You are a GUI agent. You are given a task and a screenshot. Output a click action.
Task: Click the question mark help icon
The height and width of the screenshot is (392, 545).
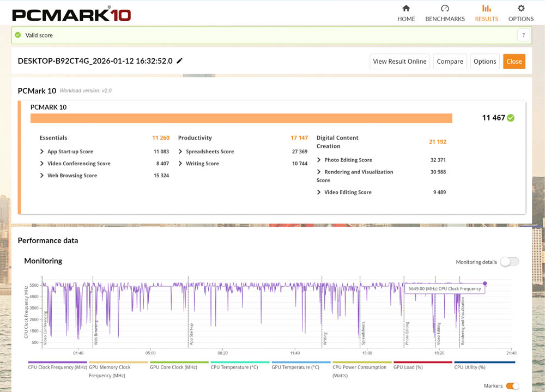(x=523, y=35)
